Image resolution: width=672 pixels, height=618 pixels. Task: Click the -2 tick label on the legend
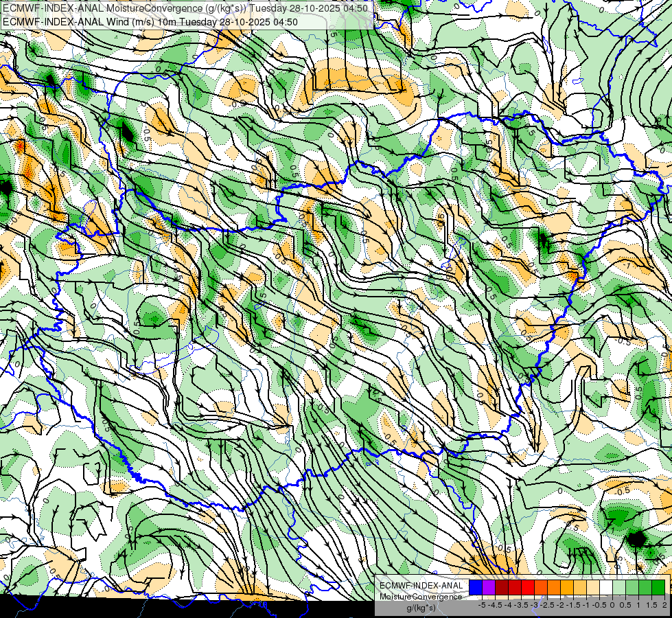[560, 605]
